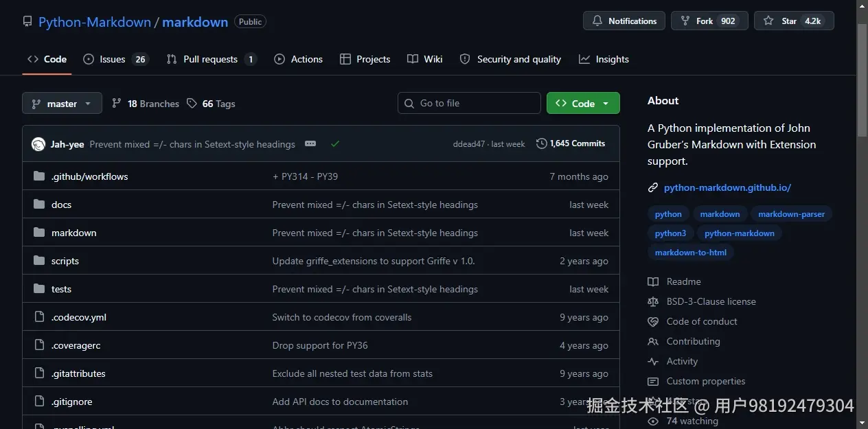Open the '+ PY314 - PY39' commit message
Screen dimensions: 868x429
tap(305, 176)
